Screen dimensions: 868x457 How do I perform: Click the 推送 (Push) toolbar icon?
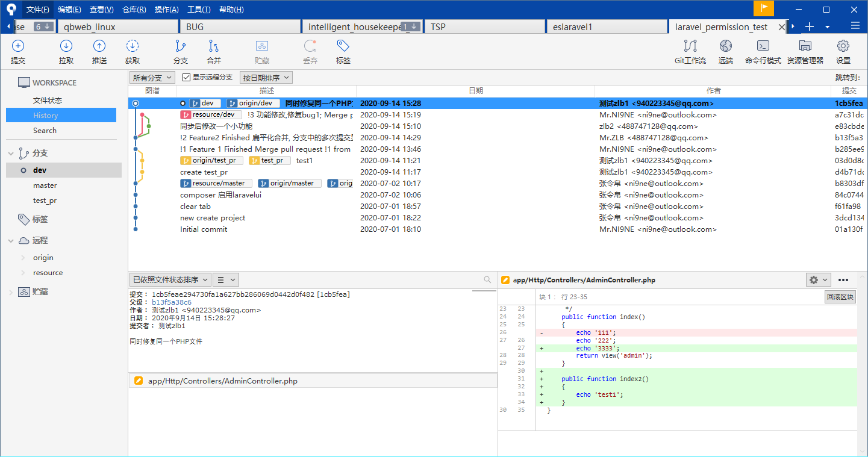99,46
